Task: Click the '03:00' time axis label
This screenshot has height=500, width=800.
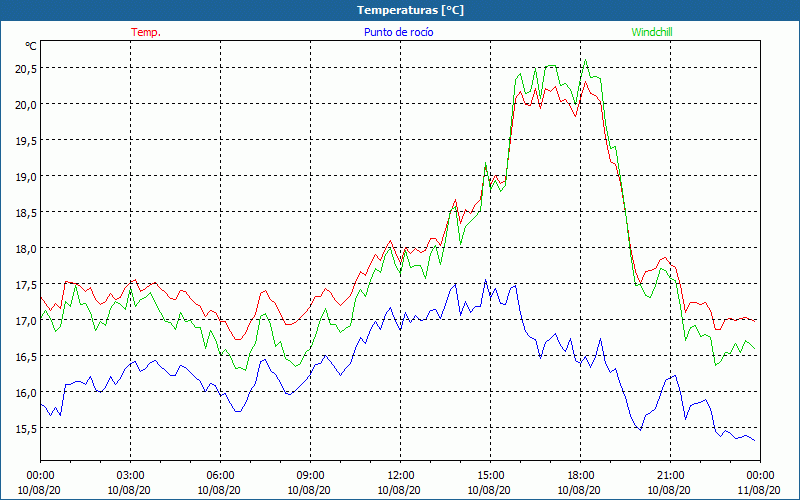Action: click(x=130, y=476)
